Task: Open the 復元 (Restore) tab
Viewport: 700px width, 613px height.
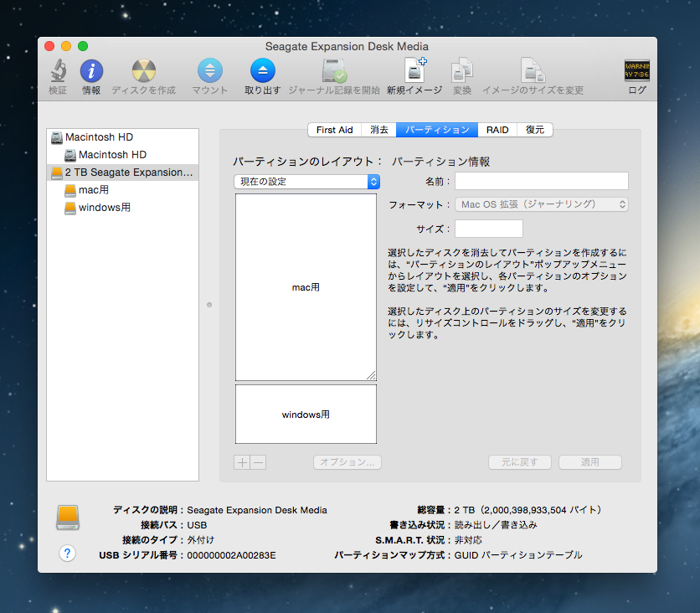Action: [535, 130]
